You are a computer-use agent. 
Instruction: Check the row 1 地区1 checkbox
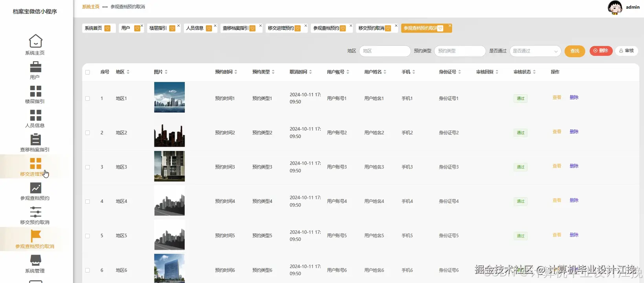pos(88,99)
